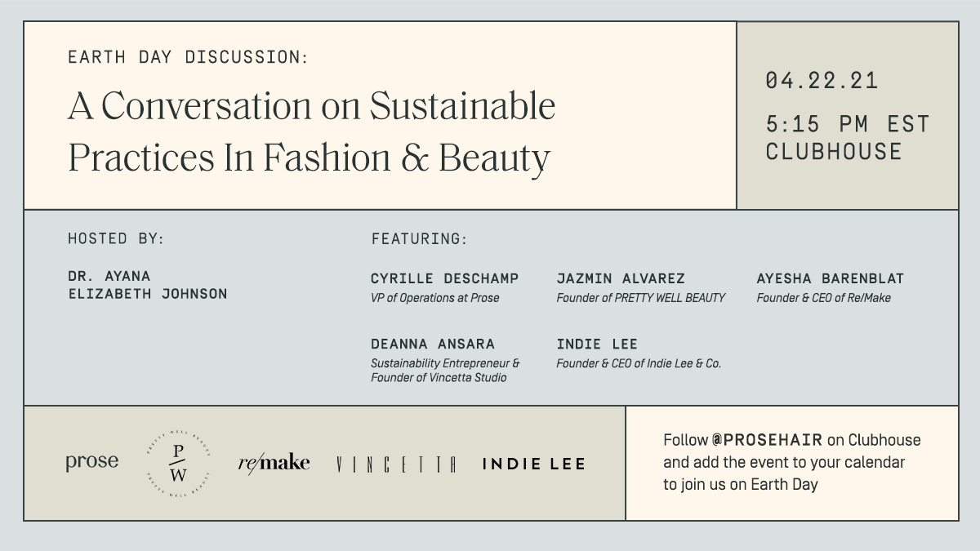Click speaker name Ayesha Barenblat
980x551 pixels.
(x=830, y=279)
